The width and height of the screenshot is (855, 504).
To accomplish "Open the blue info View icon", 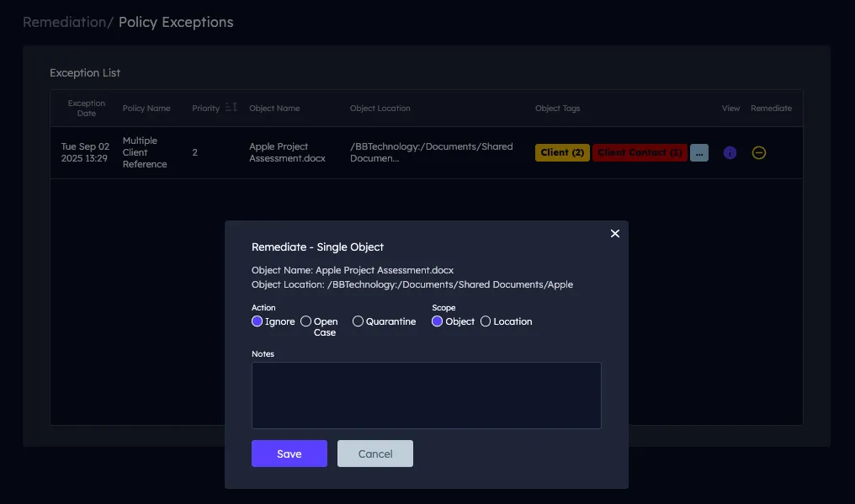I will coord(730,153).
